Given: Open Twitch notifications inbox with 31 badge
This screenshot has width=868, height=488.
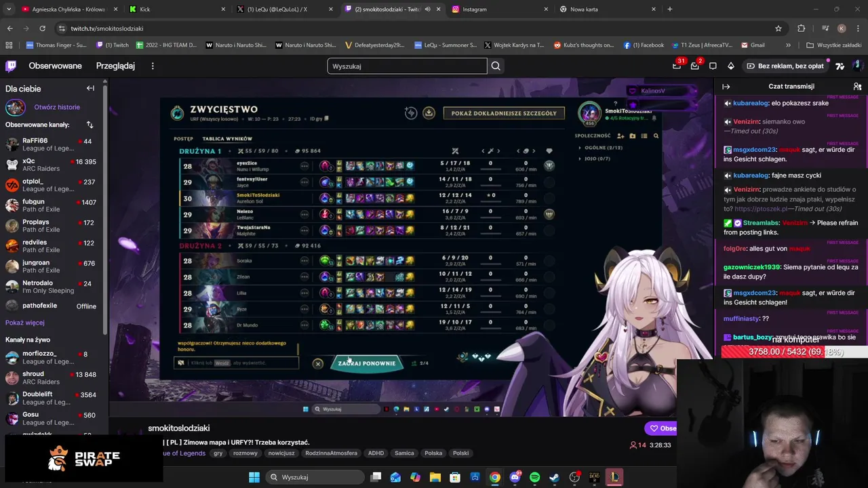Looking at the screenshot, I should (677, 66).
